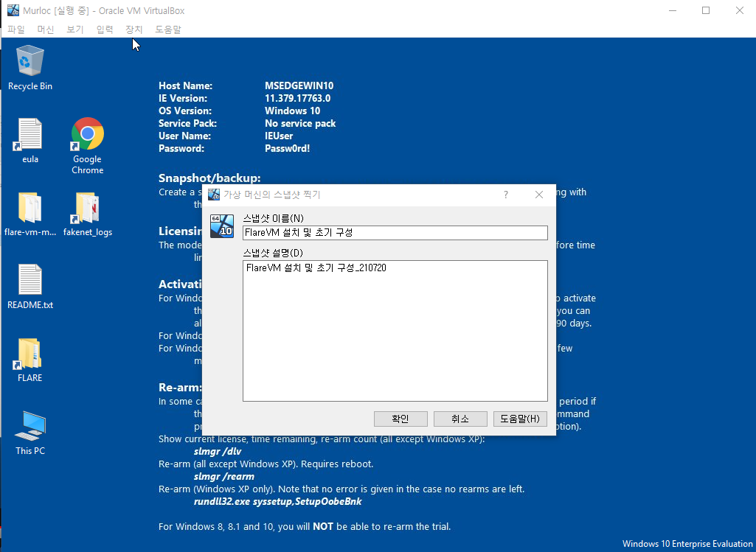
Task: Click the 64-bit Windows 10 OS icon in the dialog
Action: pyautogui.click(x=222, y=226)
